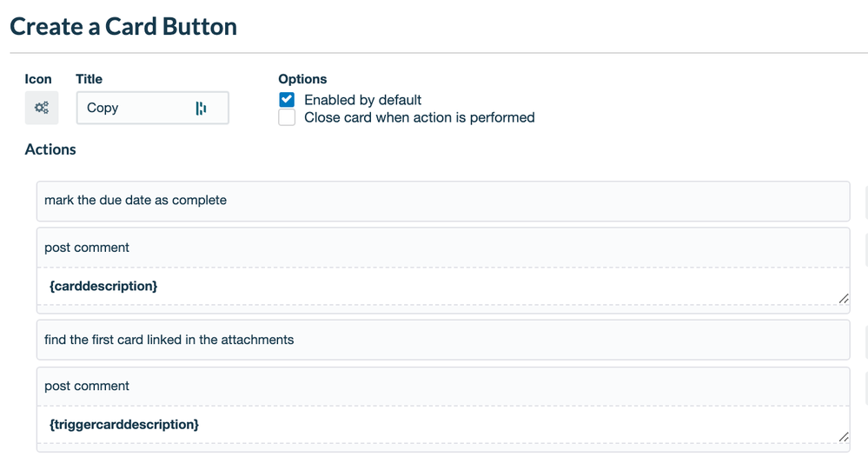
Task: Click edge button beside find first card action
Action: pos(865,340)
